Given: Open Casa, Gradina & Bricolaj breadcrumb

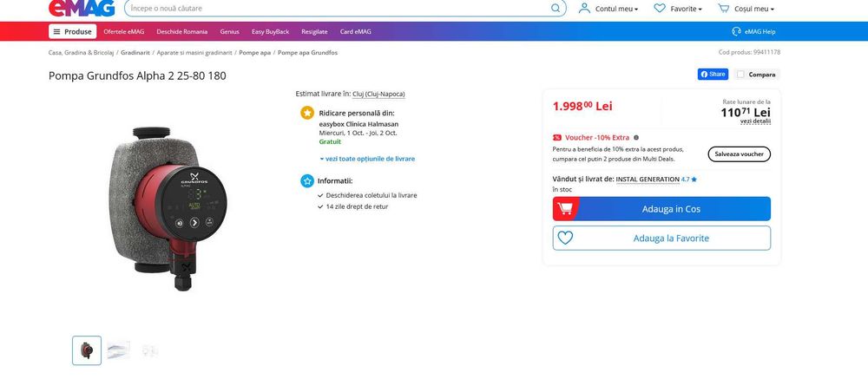Looking at the screenshot, I should pos(81,53).
